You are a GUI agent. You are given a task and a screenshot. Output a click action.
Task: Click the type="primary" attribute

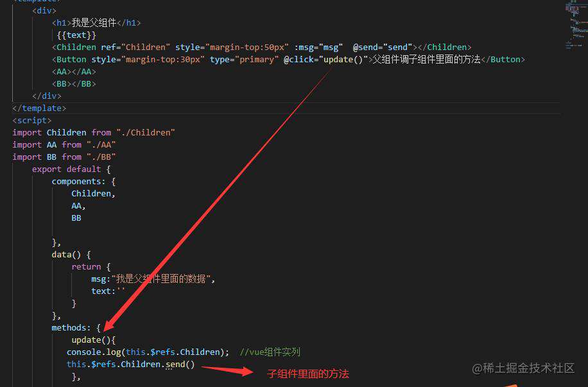coord(244,60)
